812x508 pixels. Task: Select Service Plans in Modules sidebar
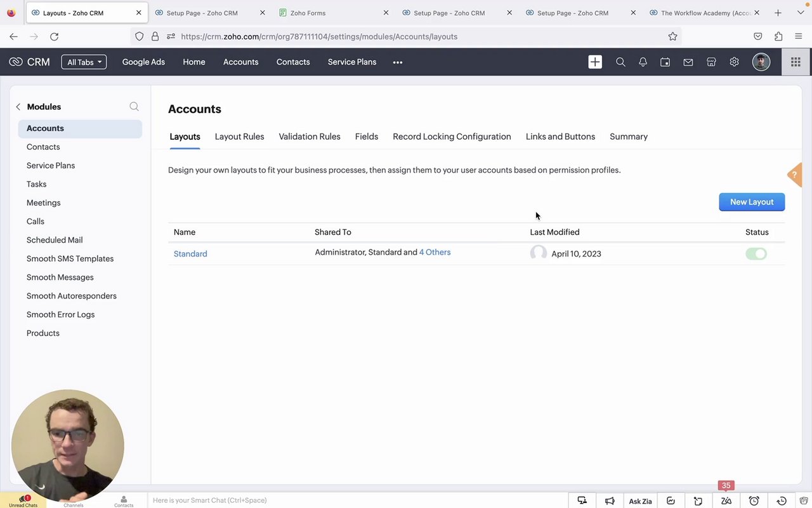click(51, 166)
